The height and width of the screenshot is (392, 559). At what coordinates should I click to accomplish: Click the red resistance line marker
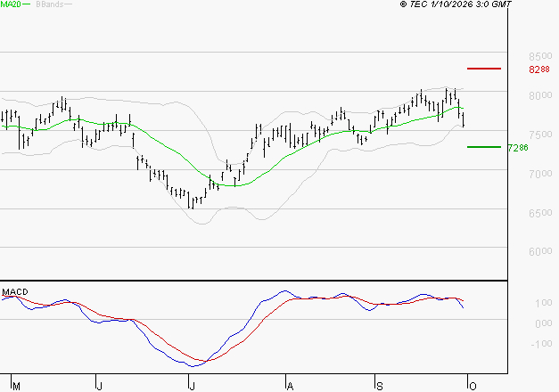tap(484, 69)
